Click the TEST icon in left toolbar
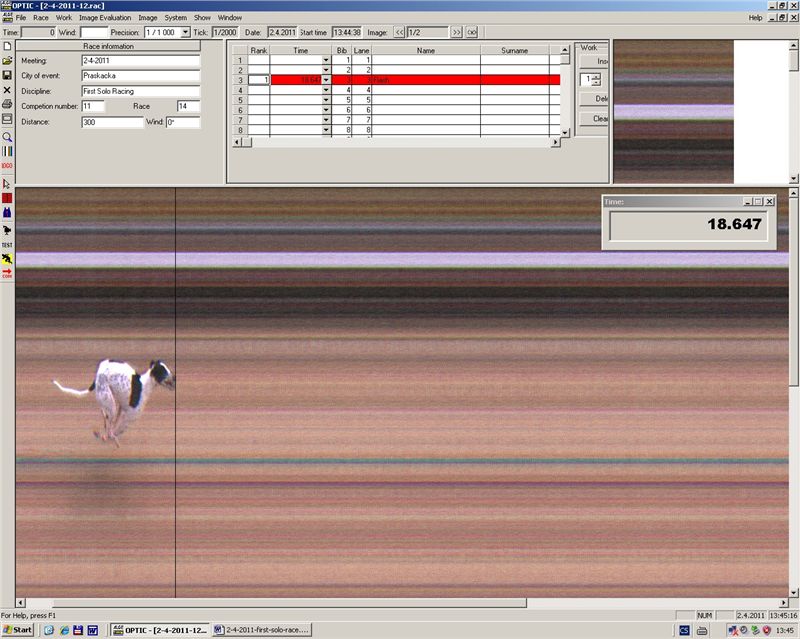This screenshot has width=800, height=639. pyautogui.click(x=7, y=245)
